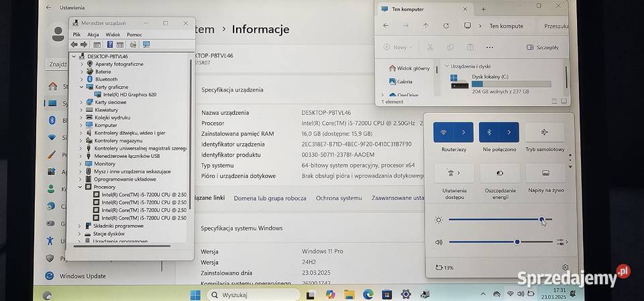Viewport: 644px width, 301px height.
Task: Expand Aparaty fotograficzne tree node
Action: click(81, 64)
